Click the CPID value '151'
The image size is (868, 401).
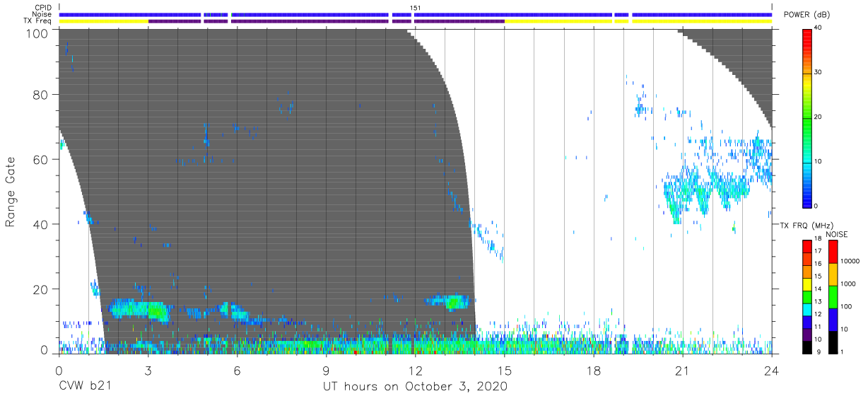(416, 8)
